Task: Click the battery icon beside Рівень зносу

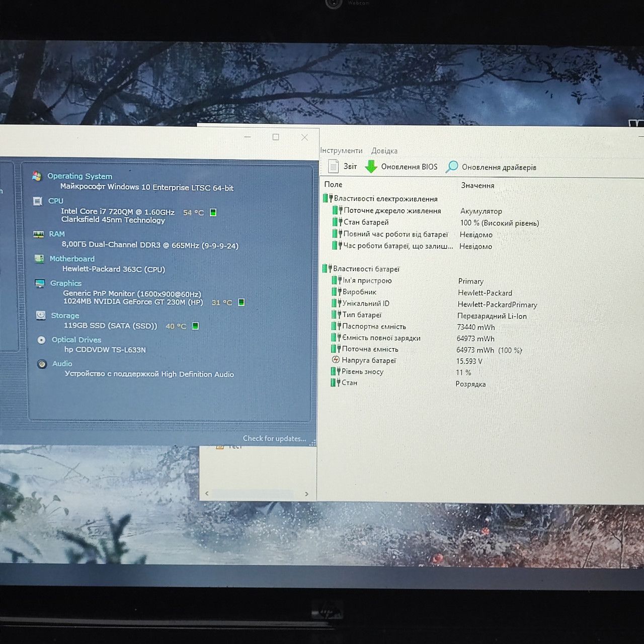Action: click(x=336, y=371)
